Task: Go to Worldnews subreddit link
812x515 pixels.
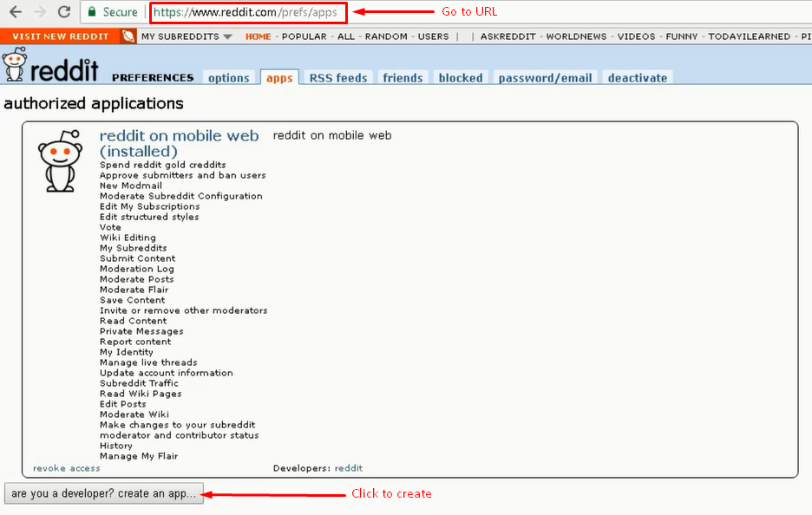Action: (x=576, y=36)
